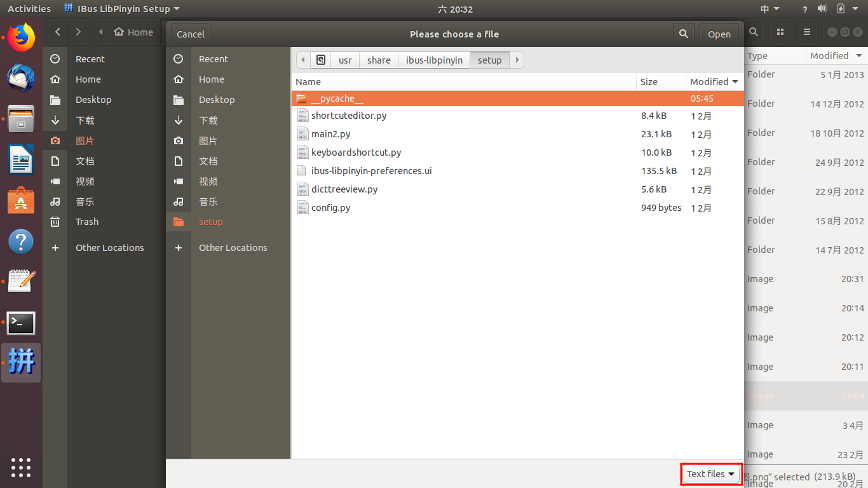The image size is (868, 488).
Task: Click the usr path segment
Action: [345, 60]
